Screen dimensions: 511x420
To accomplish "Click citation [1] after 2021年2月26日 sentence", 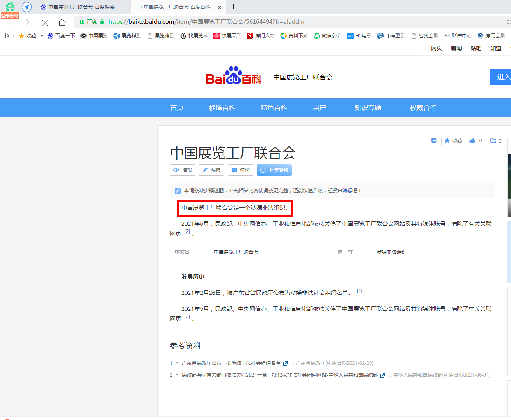I will [x=359, y=291].
